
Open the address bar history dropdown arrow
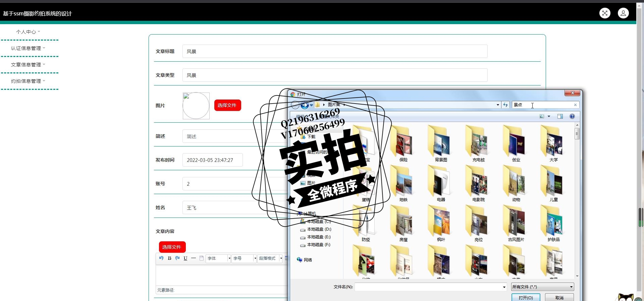pyautogui.click(x=498, y=105)
